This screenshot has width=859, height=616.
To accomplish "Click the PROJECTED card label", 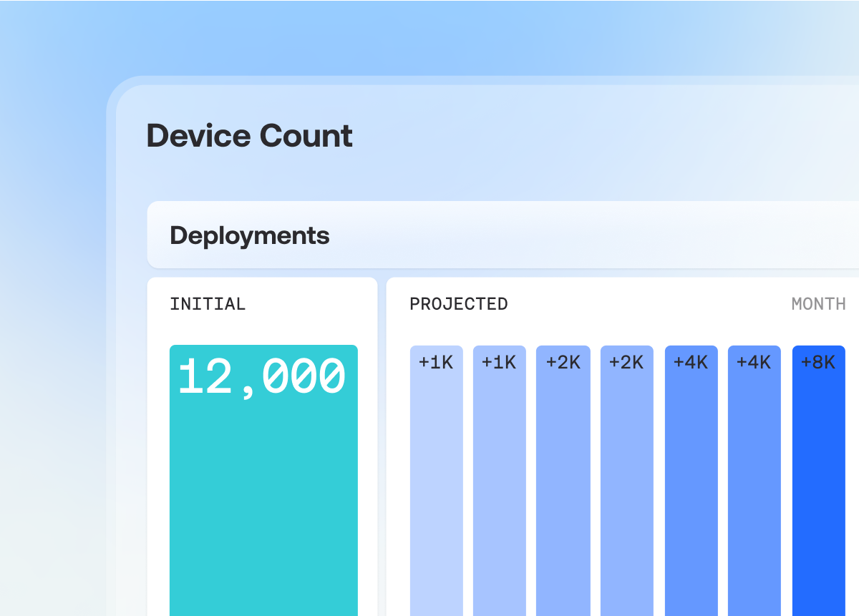I will 458,304.
